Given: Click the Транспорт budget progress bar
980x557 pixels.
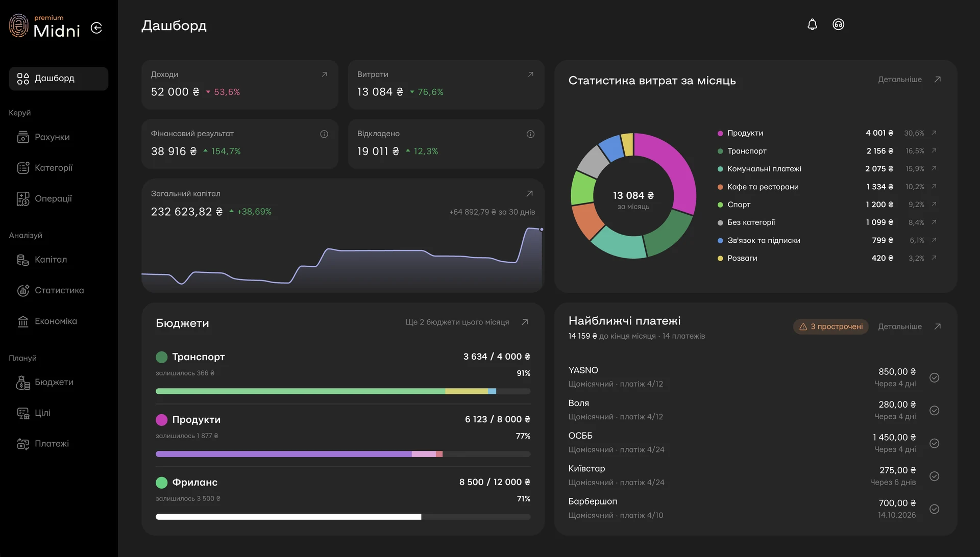Looking at the screenshot, I should click(343, 391).
